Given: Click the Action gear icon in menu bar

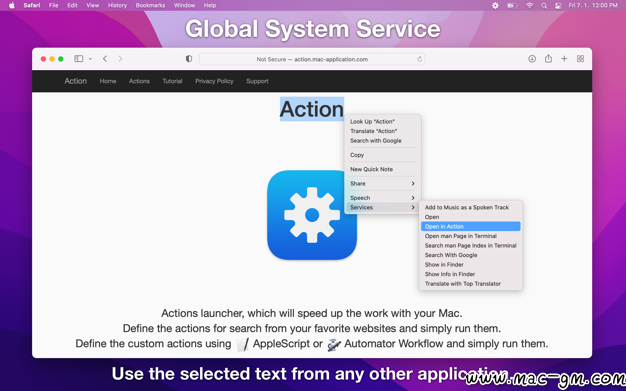Looking at the screenshot, I should (x=495, y=5).
